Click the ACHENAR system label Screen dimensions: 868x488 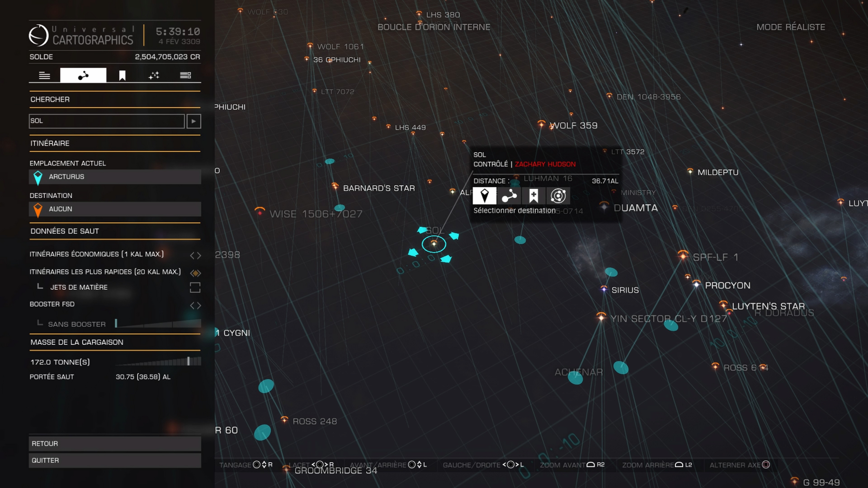pos(579,372)
